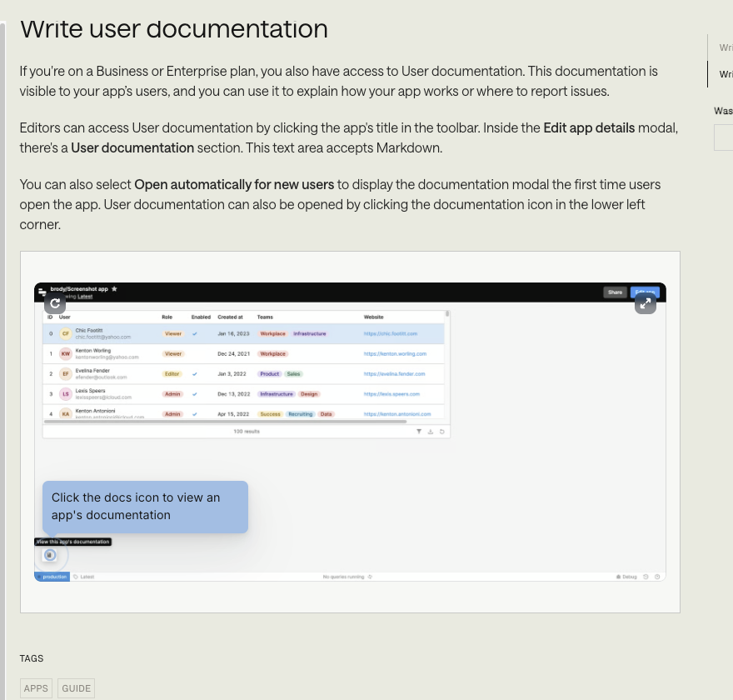
Task: Select the APPS tag
Action: [x=36, y=688]
